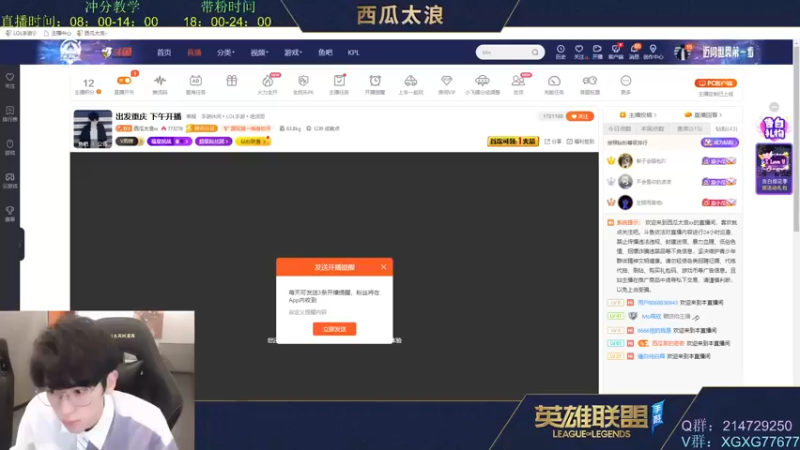Open the 充能任务 gauge icon
This screenshot has width=800, height=450.
pyautogui.click(x=554, y=81)
